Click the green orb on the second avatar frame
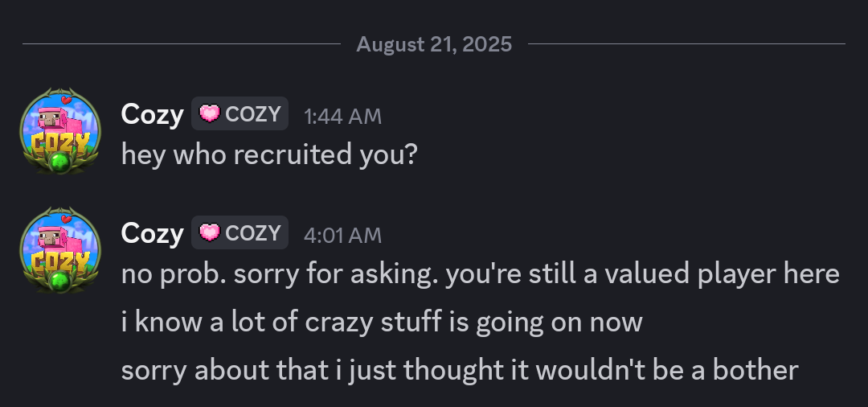This screenshot has width=868, height=407. 59,282
